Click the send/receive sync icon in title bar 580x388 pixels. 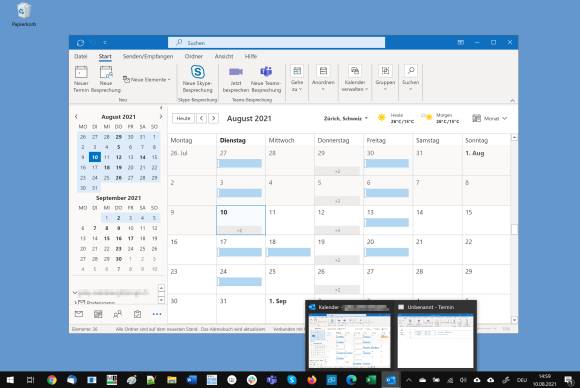click(80, 43)
